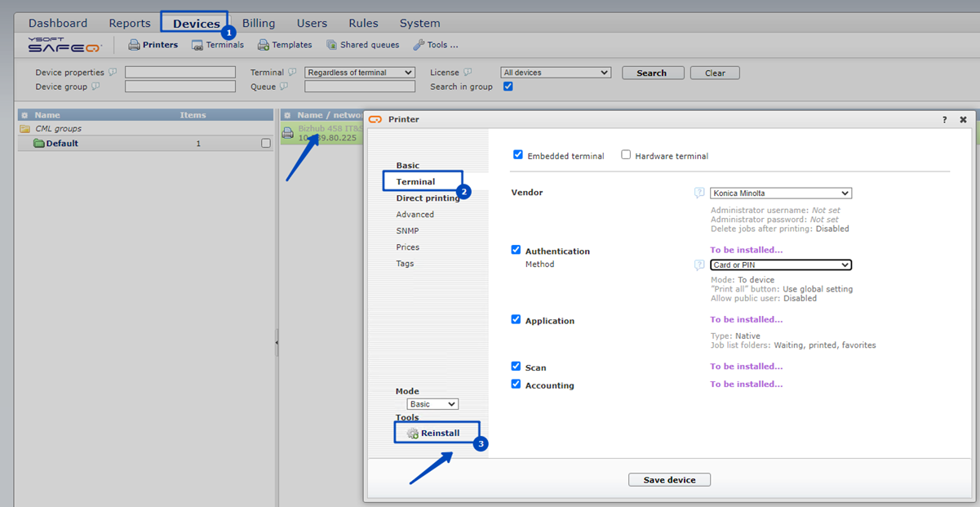Click the Device properties input field
Viewport: 980px width, 507px height.
(x=180, y=73)
